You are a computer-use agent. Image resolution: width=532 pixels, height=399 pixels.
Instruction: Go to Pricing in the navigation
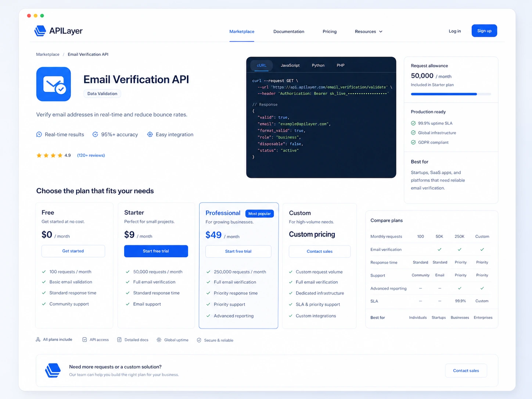click(330, 32)
